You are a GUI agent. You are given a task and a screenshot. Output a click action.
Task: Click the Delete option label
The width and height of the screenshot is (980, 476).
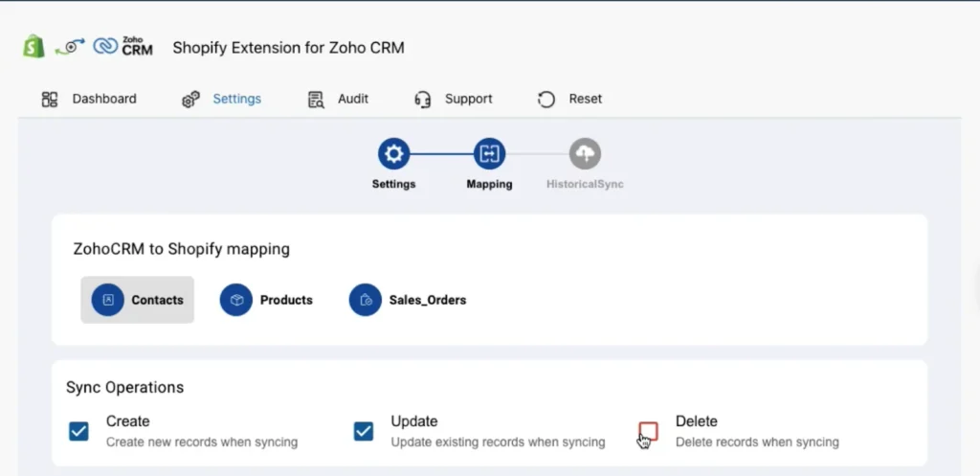pyautogui.click(x=697, y=421)
